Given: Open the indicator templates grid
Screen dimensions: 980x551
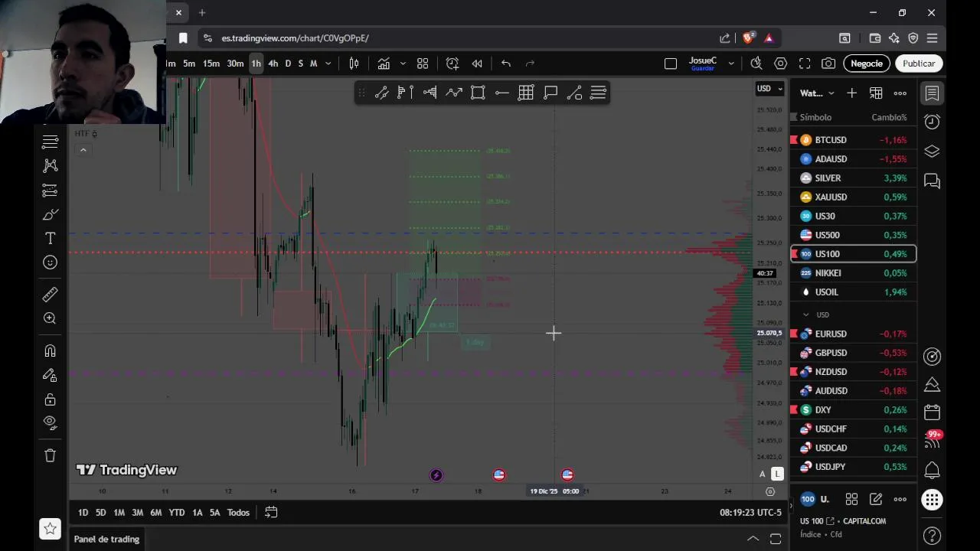Looking at the screenshot, I should [x=423, y=64].
